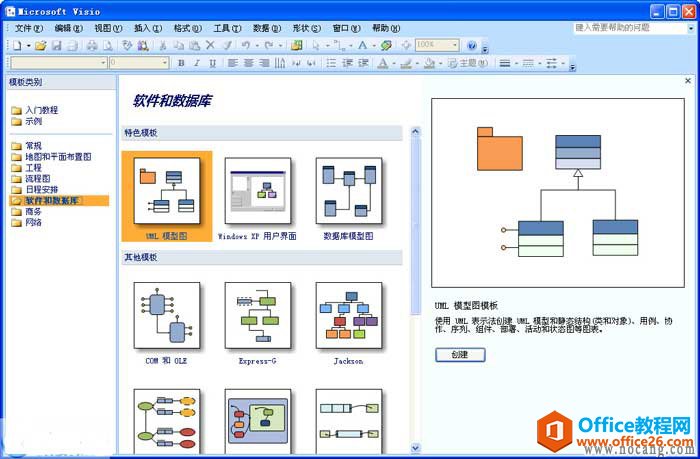Toggle Italic formatting

196,63
